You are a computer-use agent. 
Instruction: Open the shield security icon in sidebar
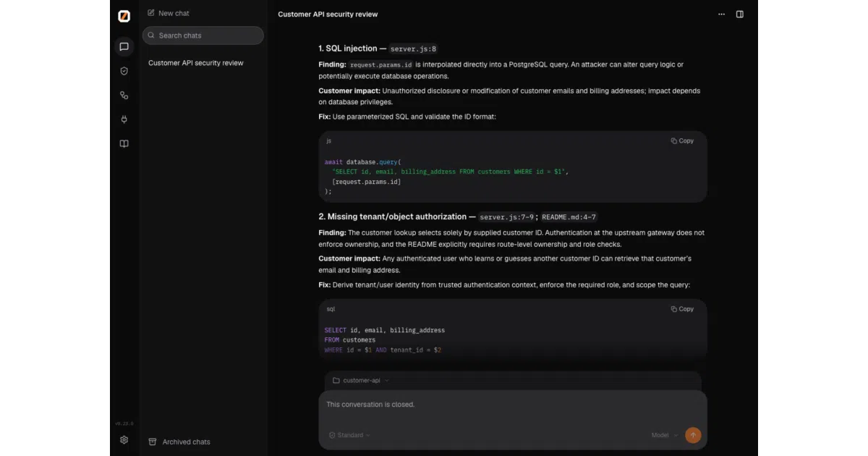124,71
